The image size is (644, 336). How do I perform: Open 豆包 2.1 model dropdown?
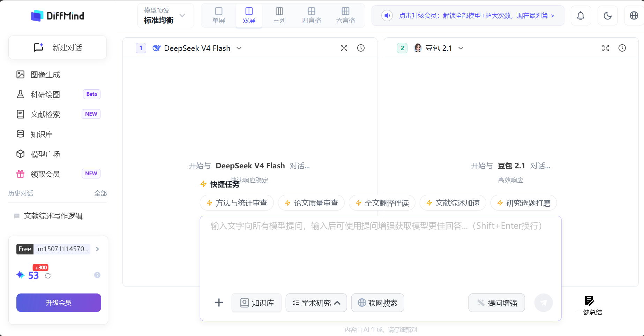[x=439, y=48]
